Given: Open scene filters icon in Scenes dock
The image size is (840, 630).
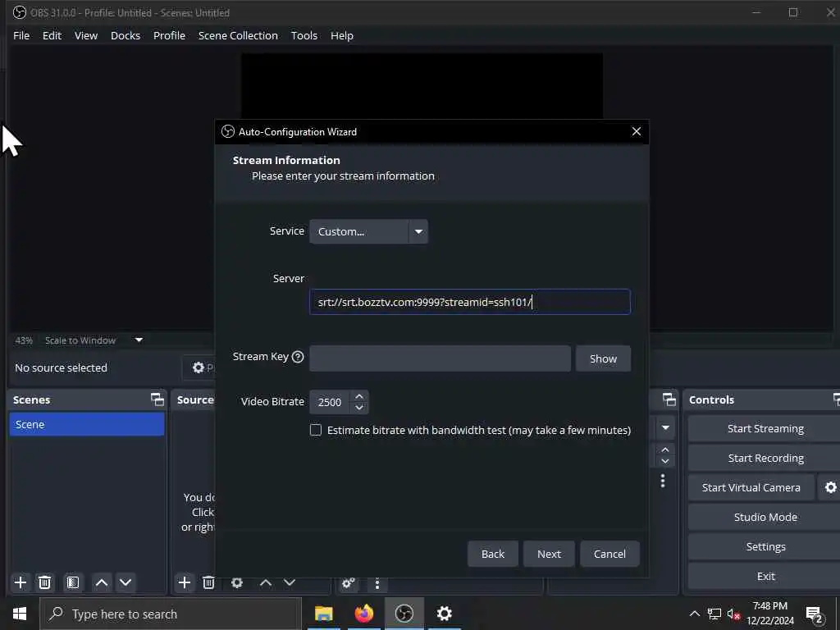Looking at the screenshot, I should (73, 582).
